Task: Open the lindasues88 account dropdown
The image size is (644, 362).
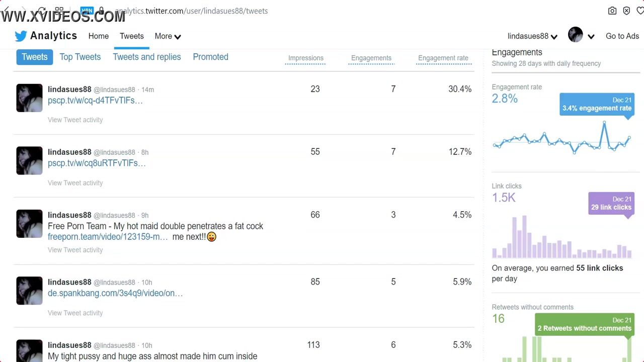Action: click(532, 36)
